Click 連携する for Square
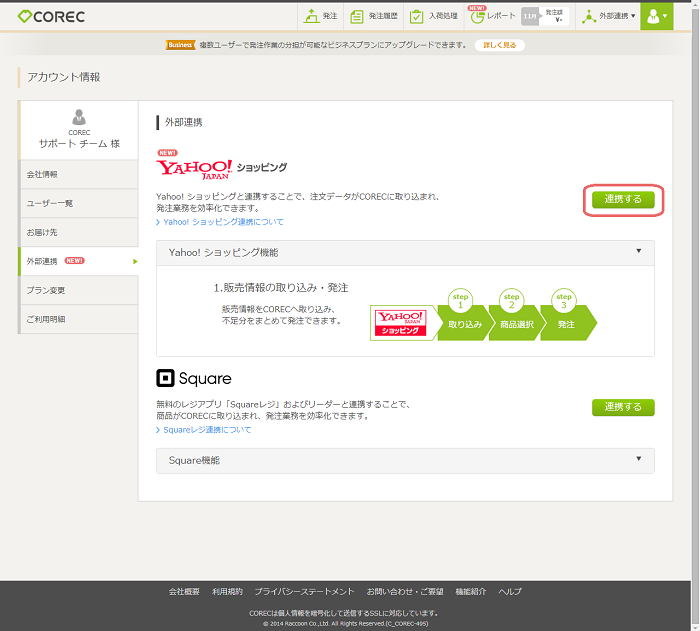Viewport: 700px width, 631px height. (x=623, y=407)
